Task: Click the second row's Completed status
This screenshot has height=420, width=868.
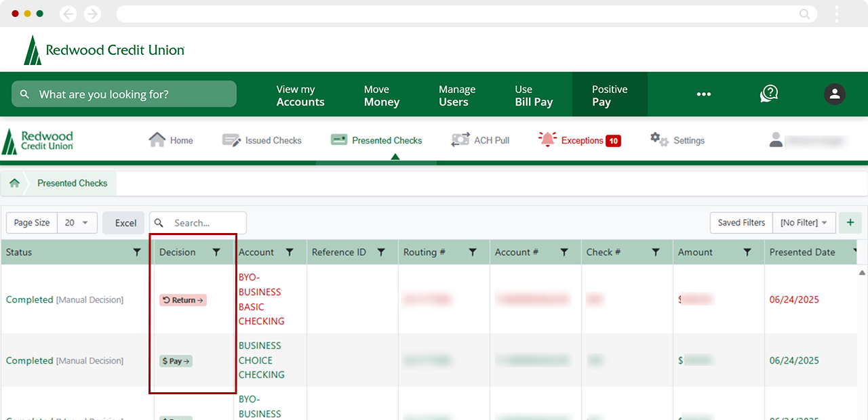Action: pos(30,360)
